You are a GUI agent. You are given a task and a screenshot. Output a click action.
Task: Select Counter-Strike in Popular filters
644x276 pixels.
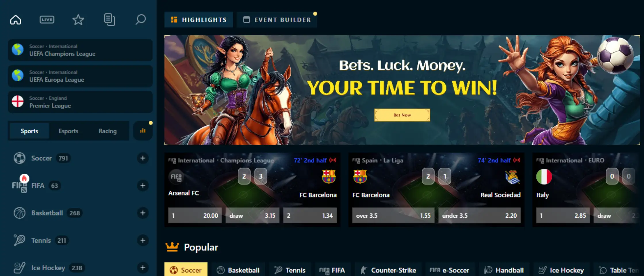388,270
